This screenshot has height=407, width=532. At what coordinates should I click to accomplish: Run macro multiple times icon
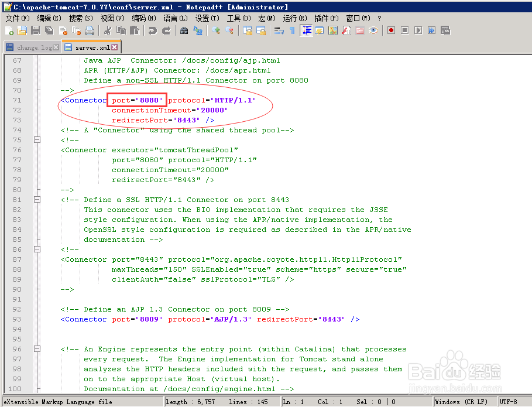tap(431, 30)
